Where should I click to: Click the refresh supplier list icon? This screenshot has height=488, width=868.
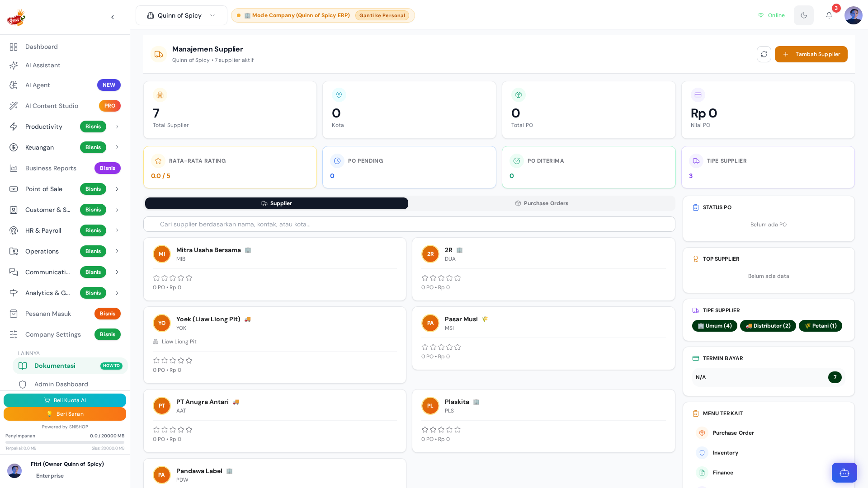764,54
